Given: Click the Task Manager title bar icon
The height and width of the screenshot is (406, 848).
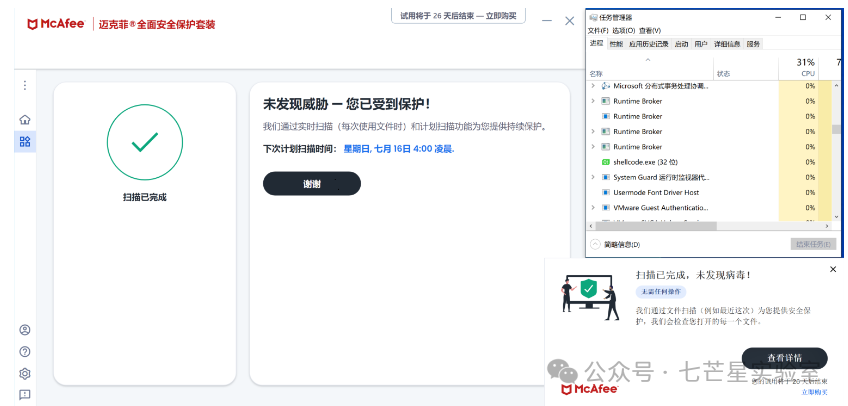Looking at the screenshot, I should pyautogui.click(x=593, y=17).
